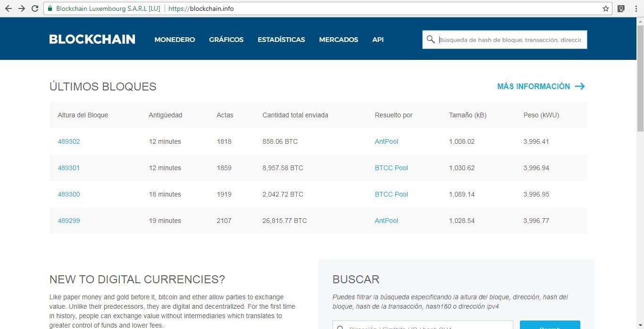
Task: Reload the page with refresh icon
Action: tap(35, 8)
